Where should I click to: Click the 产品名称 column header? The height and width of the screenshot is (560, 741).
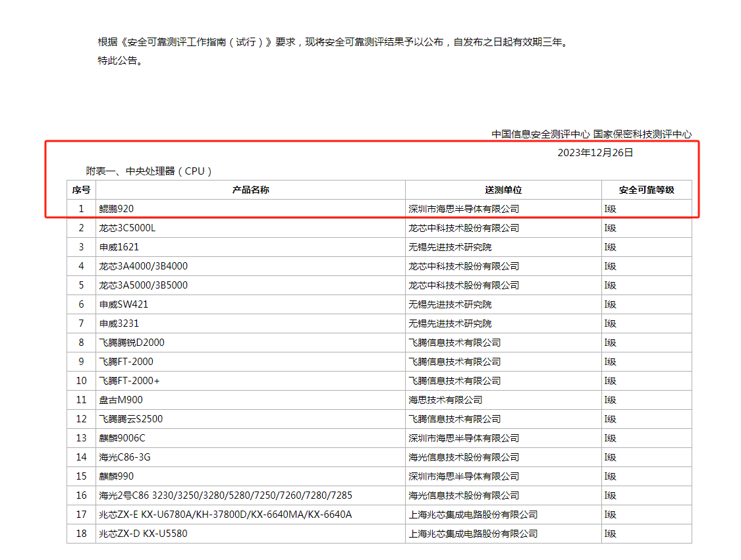(x=250, y=190)
